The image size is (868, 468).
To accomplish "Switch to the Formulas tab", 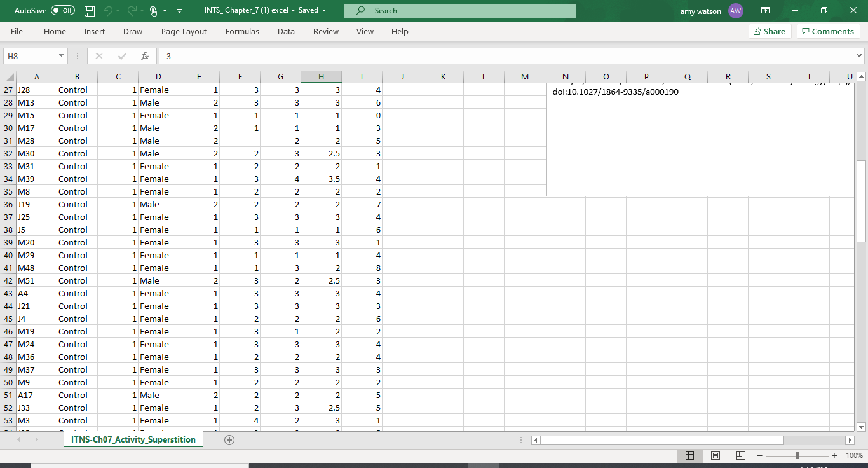I will click(242, 32).
